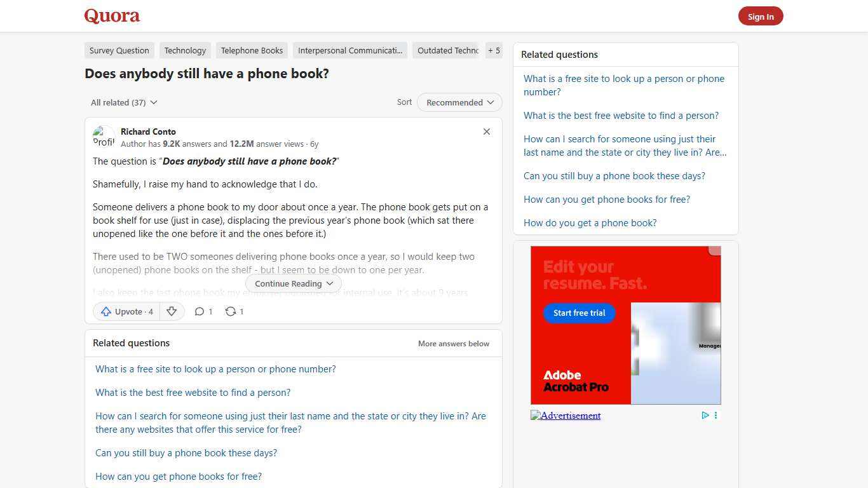This screenshot has width=868, height=488.
Task: Open the three-dot menu on the advertisement
Action: tap(715, 415)
